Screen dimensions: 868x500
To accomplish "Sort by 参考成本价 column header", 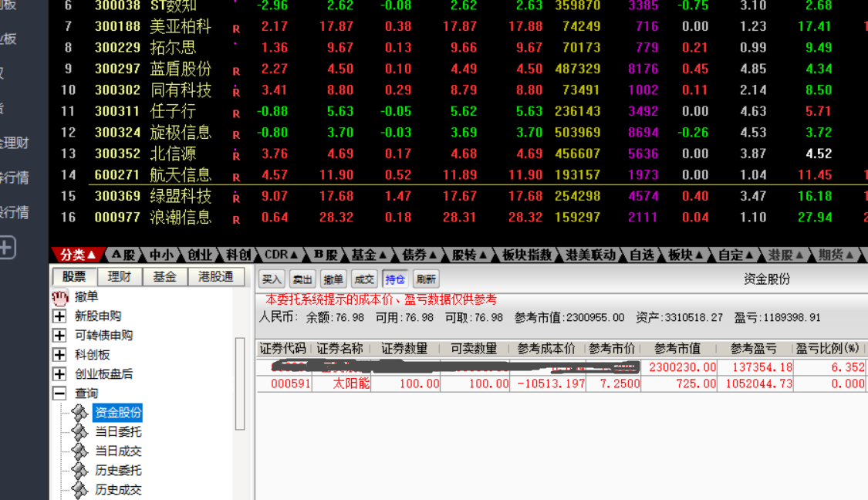I will (x=545, y=348).
